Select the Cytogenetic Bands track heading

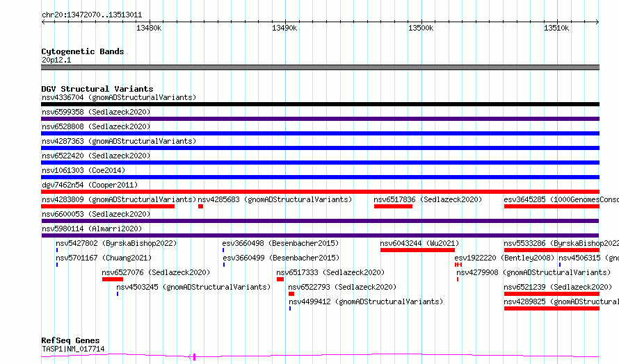point(83,51)
